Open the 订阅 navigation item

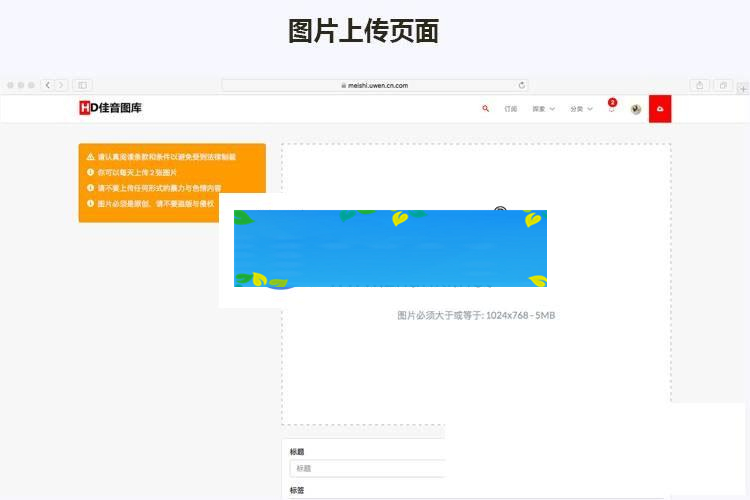(x=511, y=109)
